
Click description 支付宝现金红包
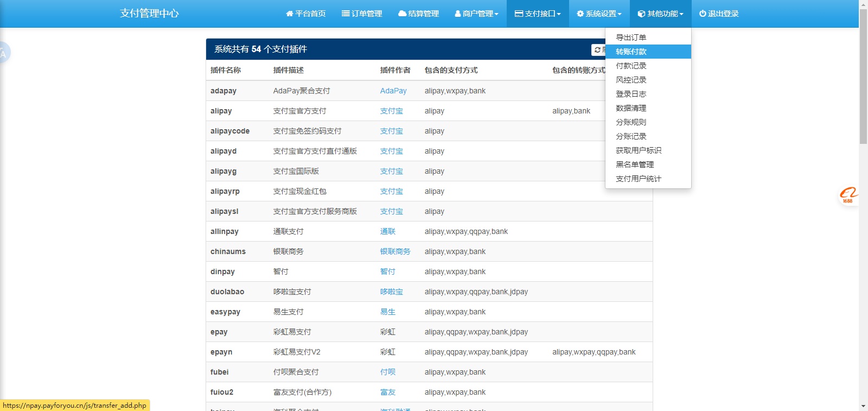[x=300, y=191]
